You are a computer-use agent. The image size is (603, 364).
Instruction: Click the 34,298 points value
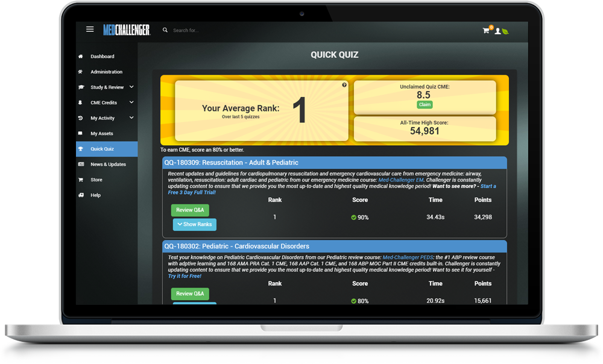tap(483, 217)
